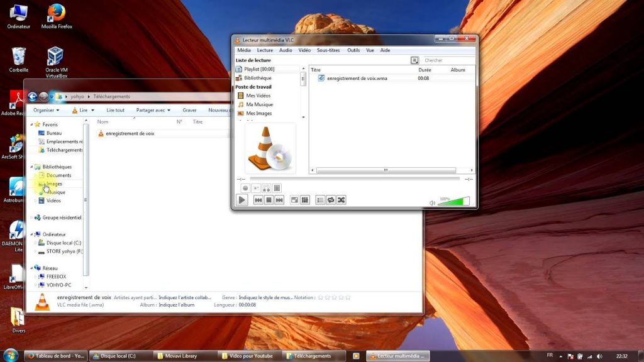644x362 pixels.
Task: Click the stop playback button
Action: [x=269, y=200]
